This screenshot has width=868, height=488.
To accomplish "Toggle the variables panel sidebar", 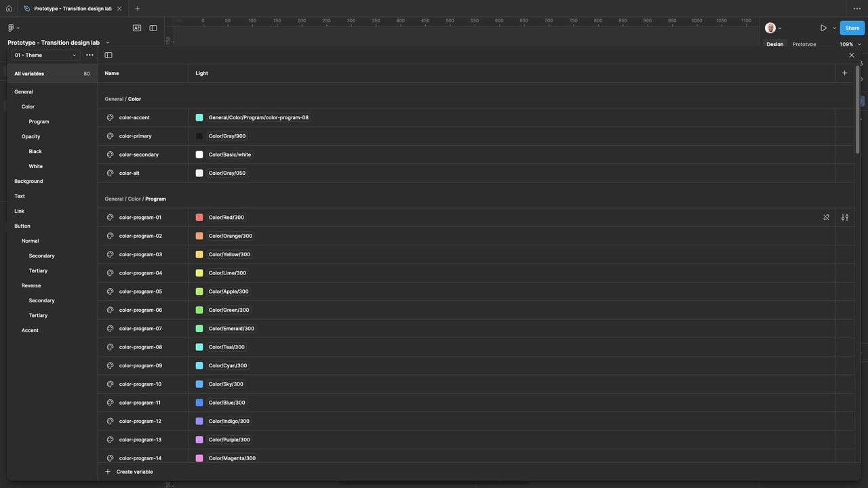I will (108, 55).
